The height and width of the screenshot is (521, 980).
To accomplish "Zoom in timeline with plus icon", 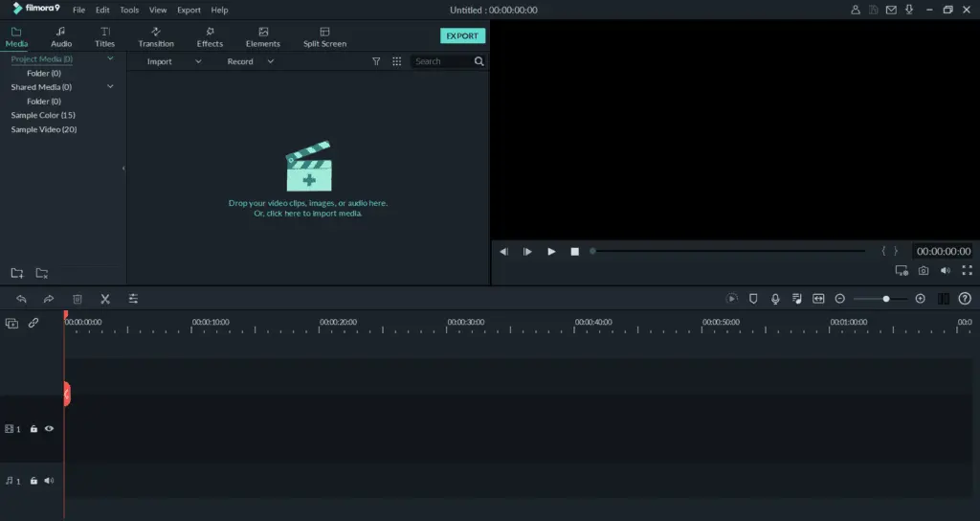I will tap(920, 299).
